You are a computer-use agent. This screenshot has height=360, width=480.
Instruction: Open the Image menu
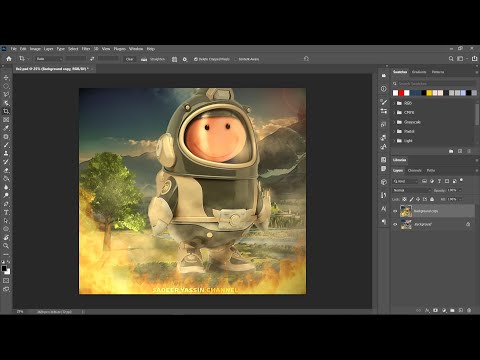coord(35,49)
